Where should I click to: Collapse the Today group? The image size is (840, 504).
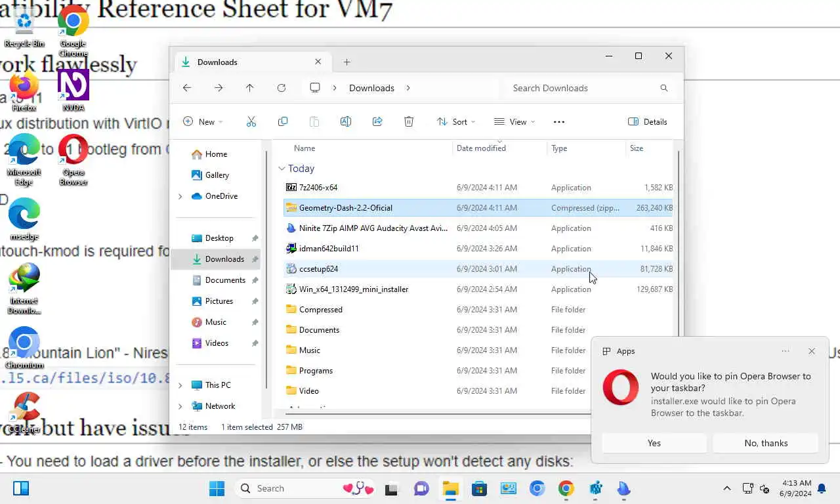282,169
